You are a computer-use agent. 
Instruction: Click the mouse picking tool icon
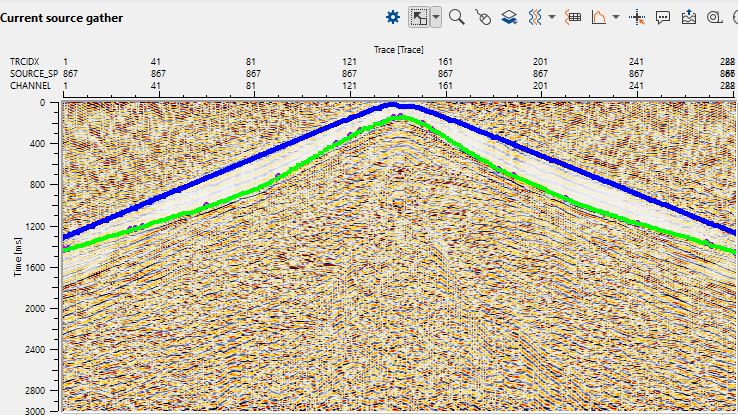483,17
